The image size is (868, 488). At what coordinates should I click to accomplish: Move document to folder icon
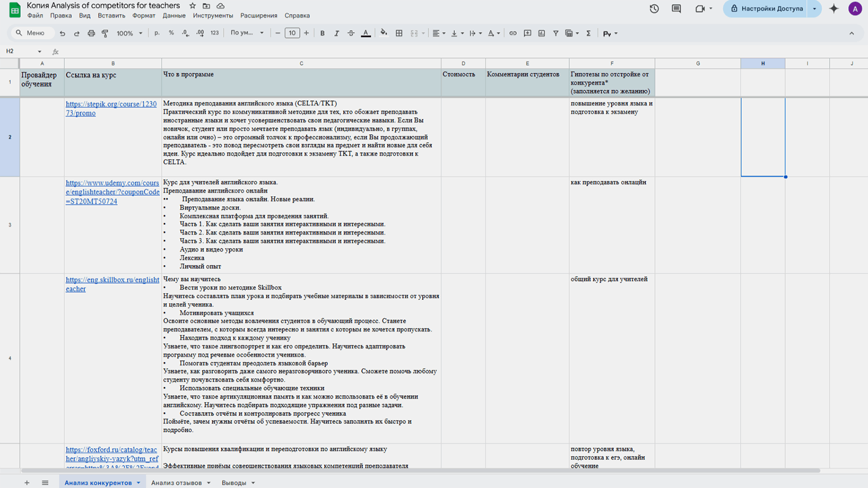[206, 6]
